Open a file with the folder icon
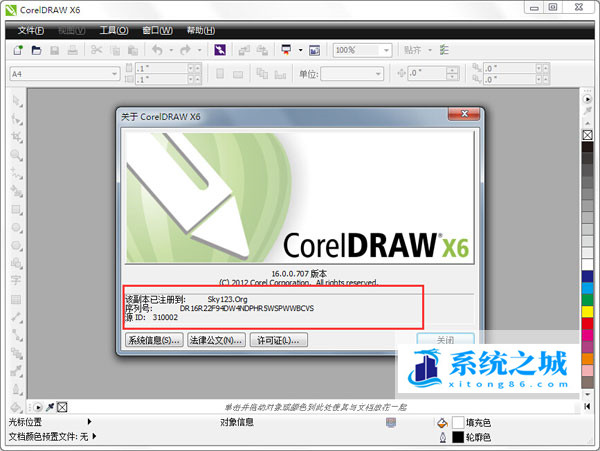Viewport: 600px width, 451px height. [36, 50]
